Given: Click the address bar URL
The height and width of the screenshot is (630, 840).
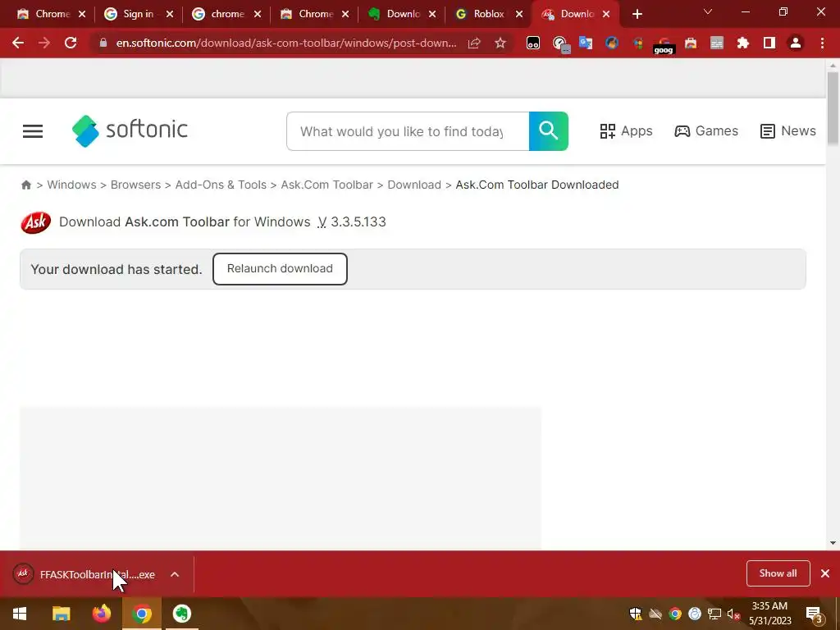Looking at the screenshot, I should pos(286,43).
